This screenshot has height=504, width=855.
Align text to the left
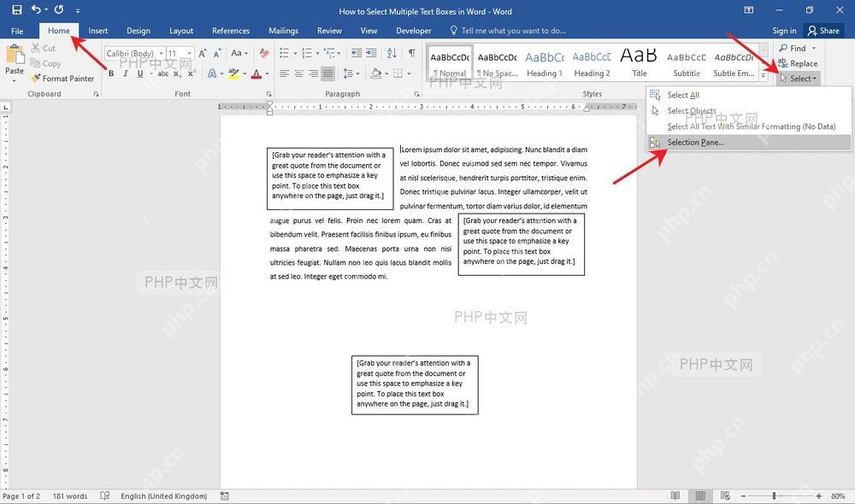click(x=284, y=73)
